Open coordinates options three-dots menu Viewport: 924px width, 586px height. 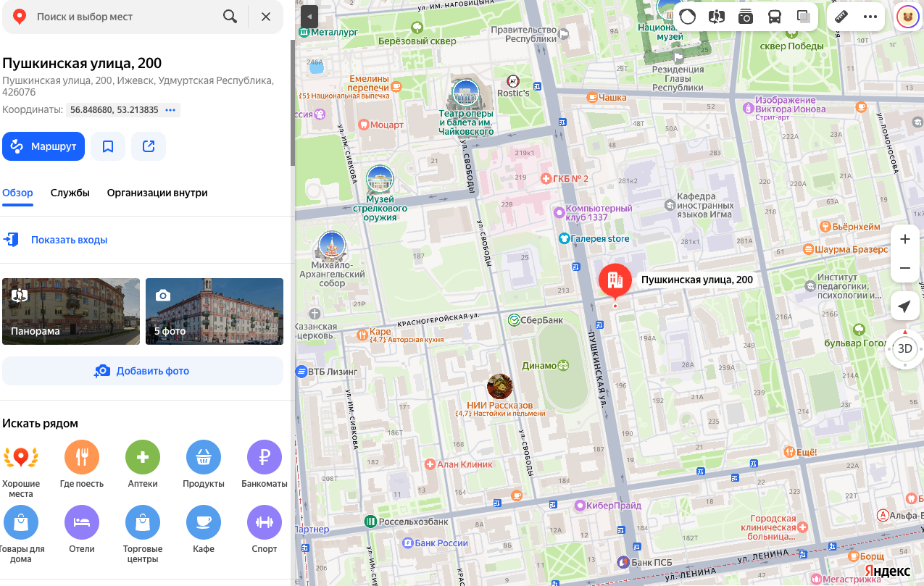pyautogui.click(x=170, y=110)
